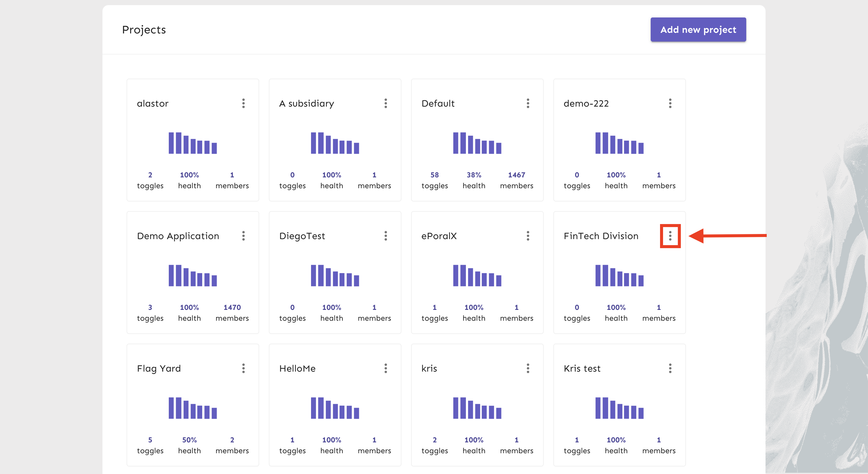The image size is (868, 474).
Task: Click the 50% health value on Flag Yard
Action: point(189,440)
